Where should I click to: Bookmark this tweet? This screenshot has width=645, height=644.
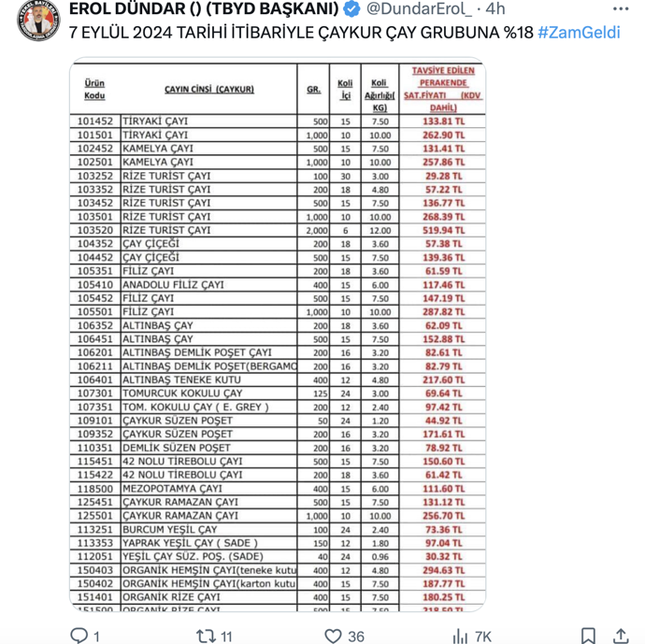tap(588, 636)
